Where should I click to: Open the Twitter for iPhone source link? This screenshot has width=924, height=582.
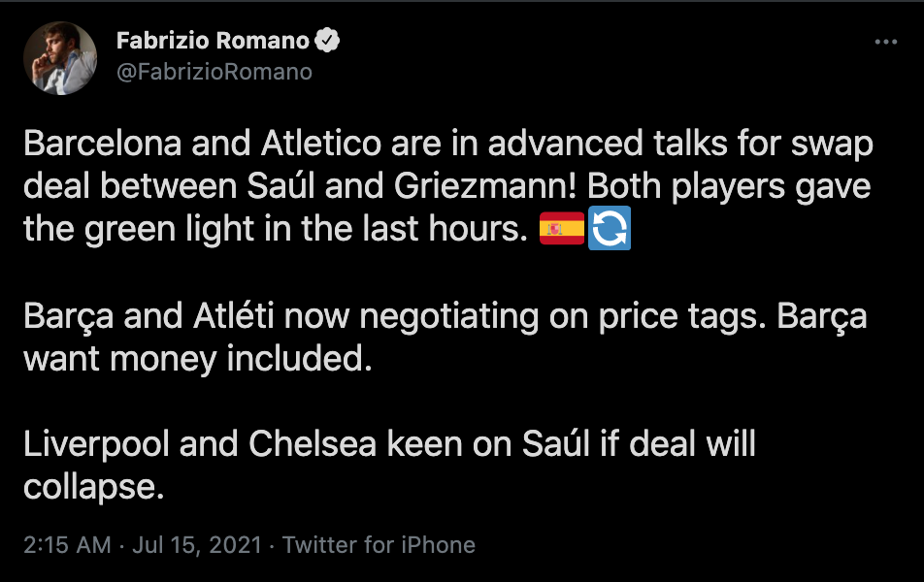coord(379,544)
